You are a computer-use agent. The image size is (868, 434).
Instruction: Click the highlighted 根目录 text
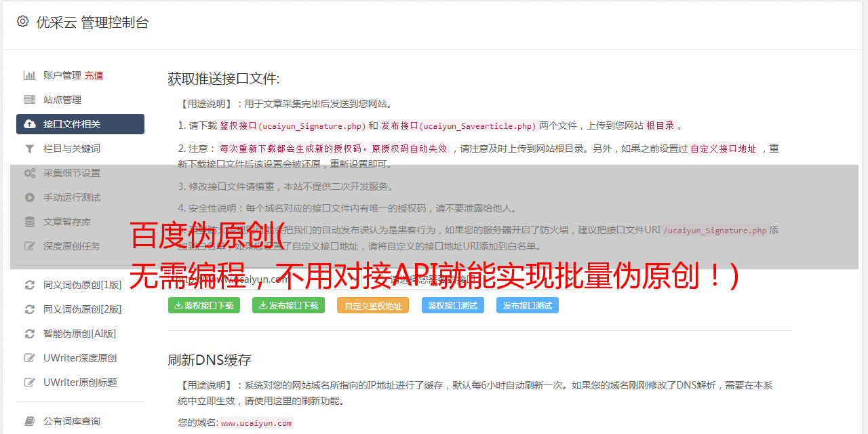[660, 125]
